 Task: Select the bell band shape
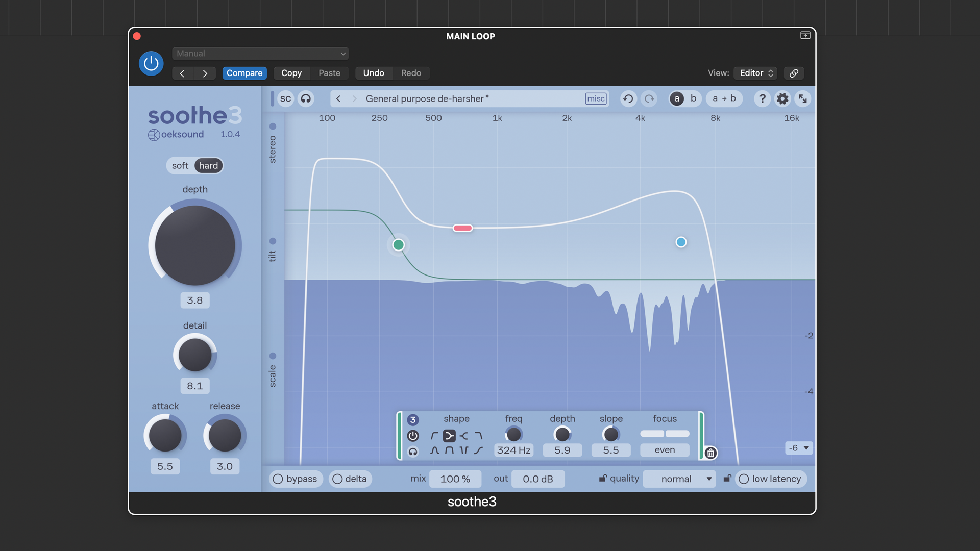[434, 450]
